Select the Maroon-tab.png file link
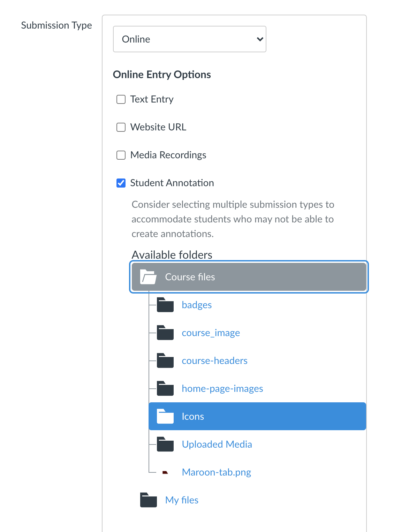This screenshot has height=532, width=401. point(217,472)
